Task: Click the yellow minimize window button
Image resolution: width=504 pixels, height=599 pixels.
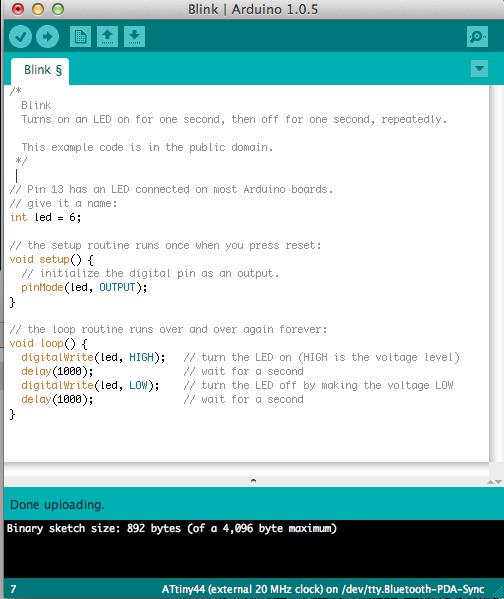Action: click(x=38, y=9)
